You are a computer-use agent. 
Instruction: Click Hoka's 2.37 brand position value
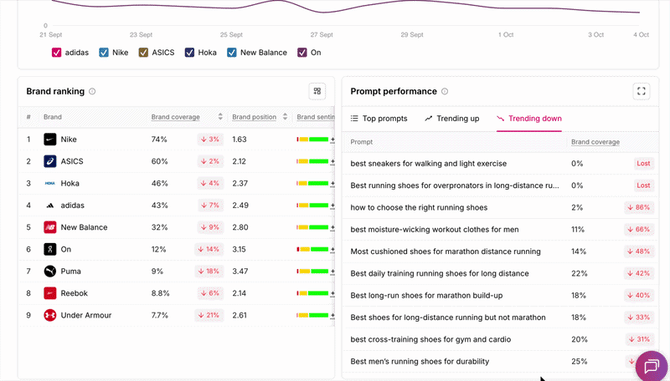tap(240, 183)
